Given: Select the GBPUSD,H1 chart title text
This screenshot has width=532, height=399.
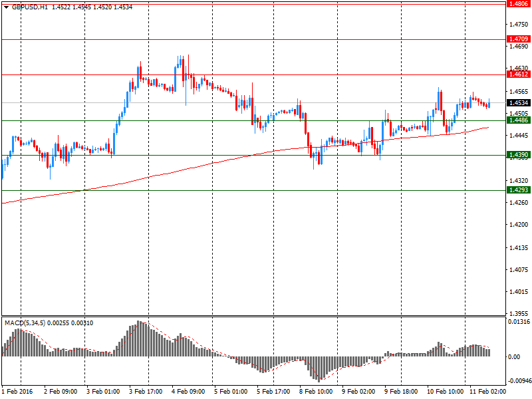Looking at the screenshot, I should tap(30, 7).
